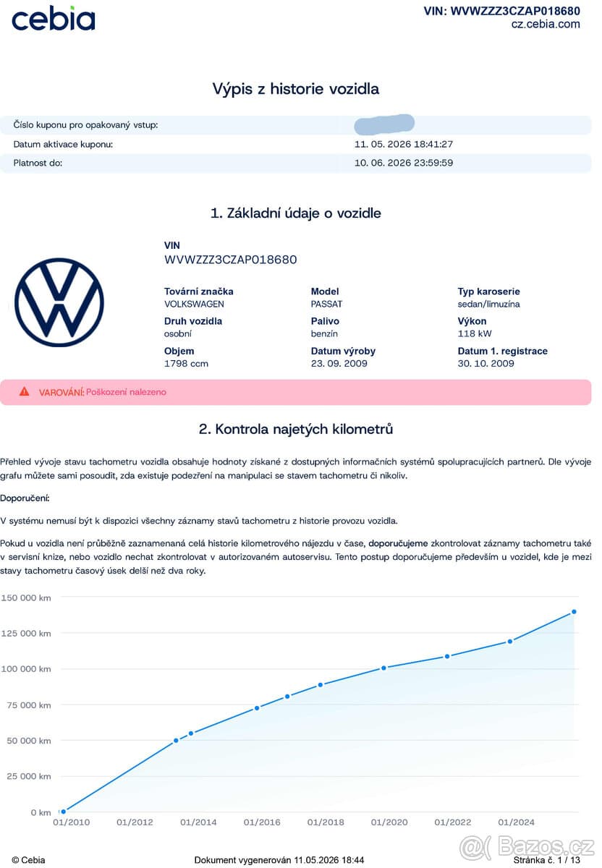Click the 25 000 km axis label
The width and height of the screenshot is (602, 868).
point(29,776)
